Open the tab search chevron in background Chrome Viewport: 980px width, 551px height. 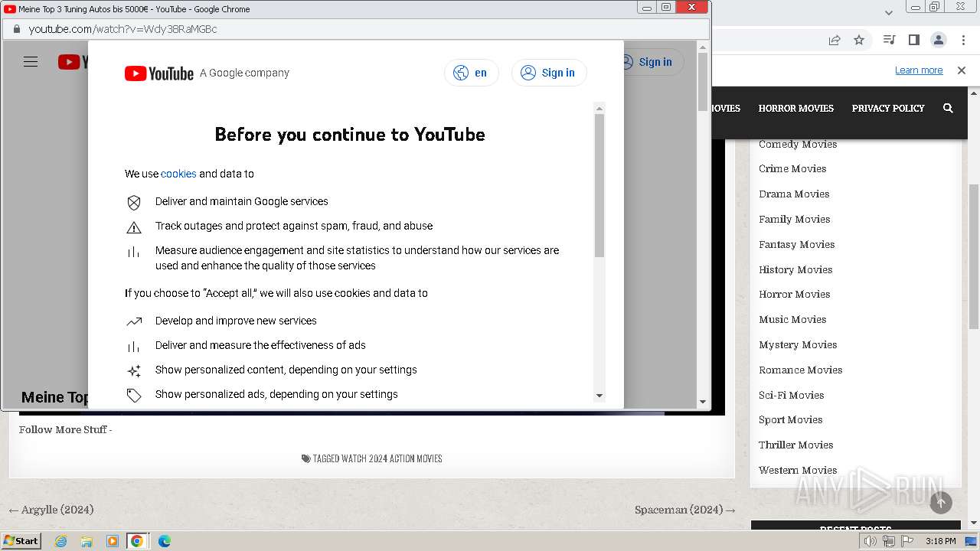click(889, 12)
